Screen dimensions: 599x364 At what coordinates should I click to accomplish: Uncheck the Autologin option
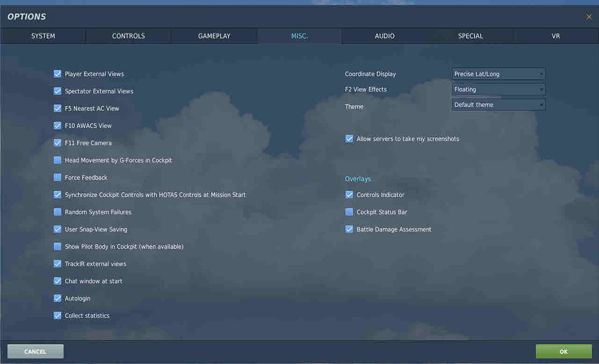58,298
